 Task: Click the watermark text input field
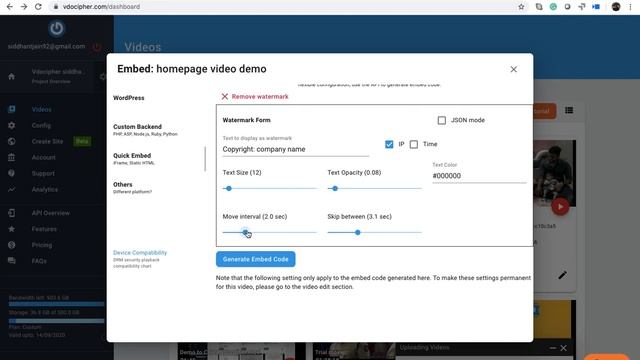click(296, 149)
